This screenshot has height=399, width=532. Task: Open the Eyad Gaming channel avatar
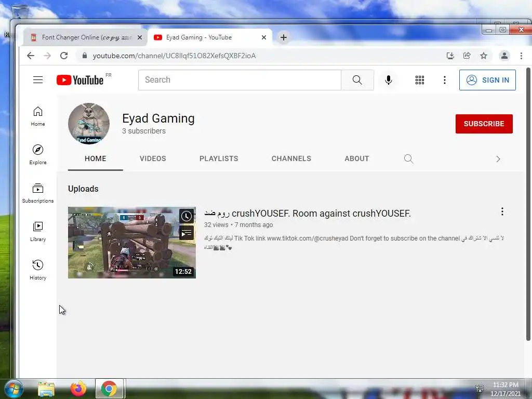click(x=89, y=124)
